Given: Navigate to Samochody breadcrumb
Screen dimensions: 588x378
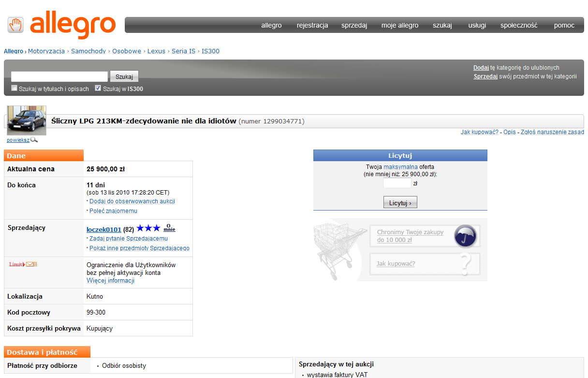Looking at the screenshot, I should click(x=88, y=51).
